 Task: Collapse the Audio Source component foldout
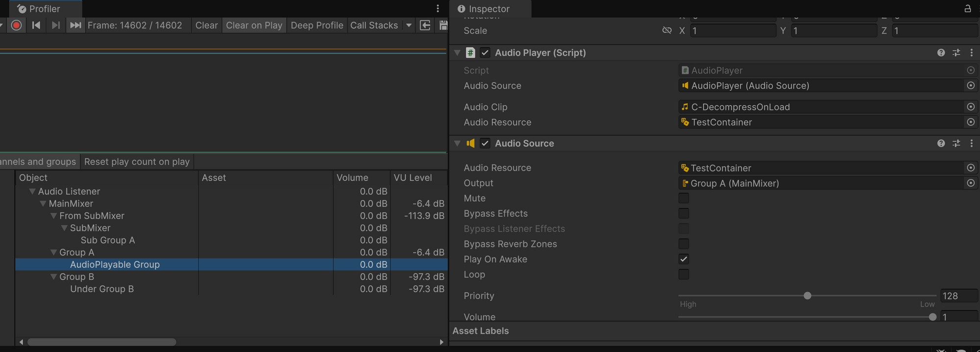[x=457, y=143]
